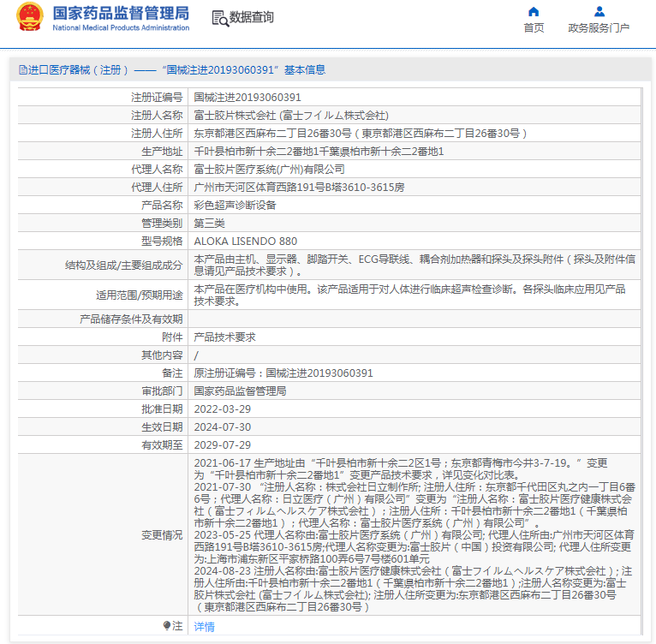Click the 变更情况 row label
Image resolution: width=656 pixels, height=644 pixels.
point(161,535)
